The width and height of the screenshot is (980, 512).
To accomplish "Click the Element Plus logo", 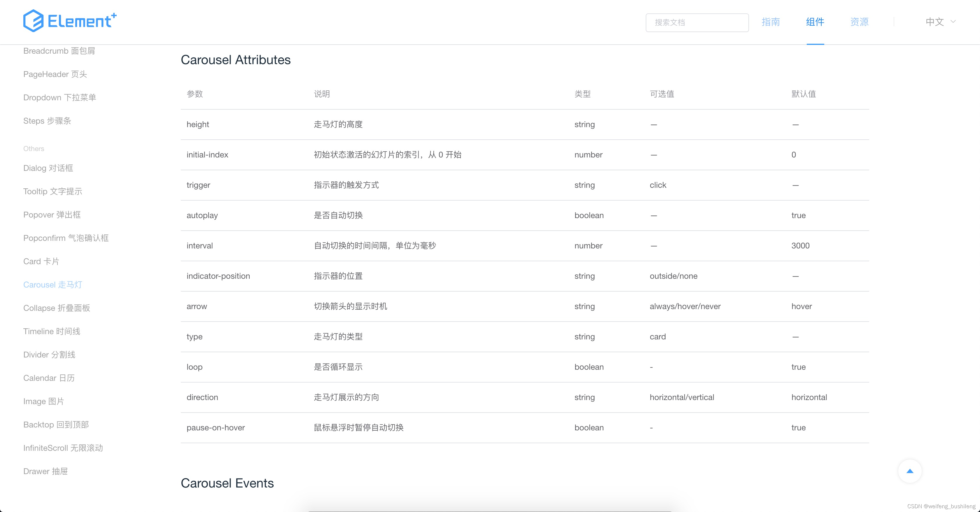I will [x=70, y=20].
